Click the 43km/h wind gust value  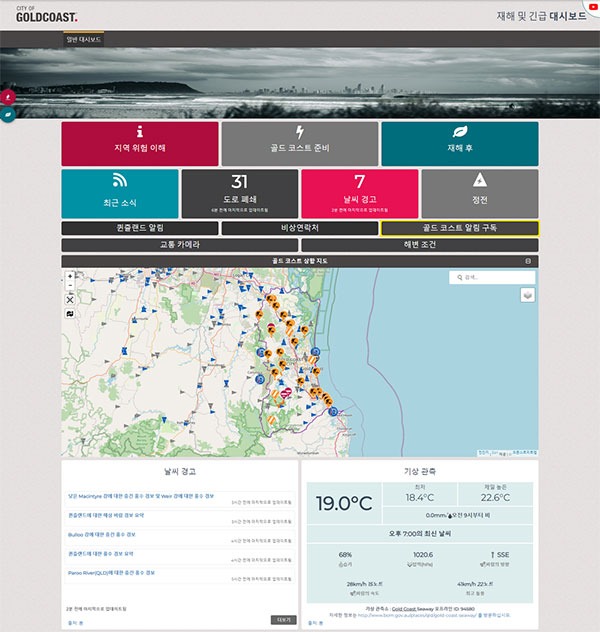475,584
